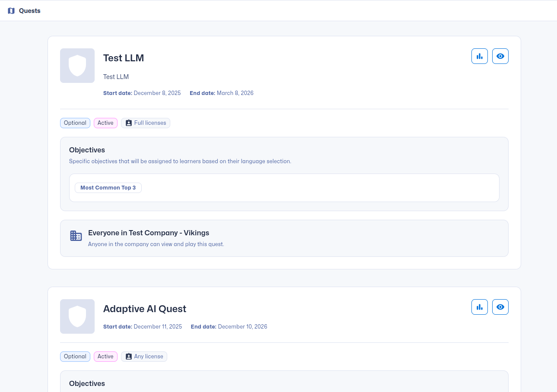Click Optional tag on Adaptive AI Quest
557x392 pixels.
tap(75, 357)
